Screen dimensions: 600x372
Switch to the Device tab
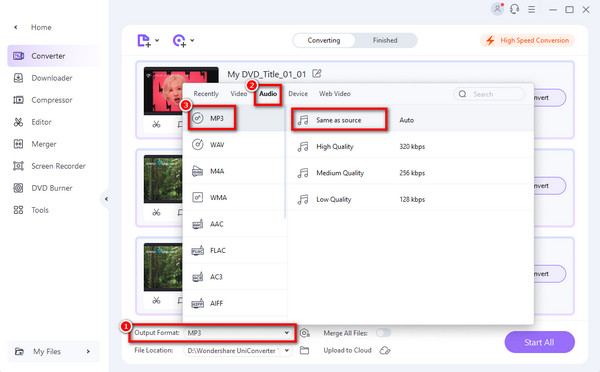pos(298,94)
